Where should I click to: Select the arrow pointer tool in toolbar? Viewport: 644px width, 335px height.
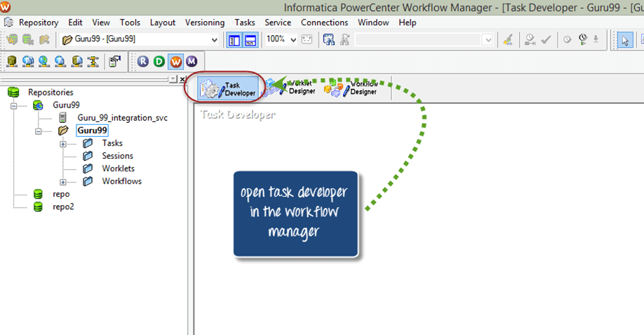point(625,39)
